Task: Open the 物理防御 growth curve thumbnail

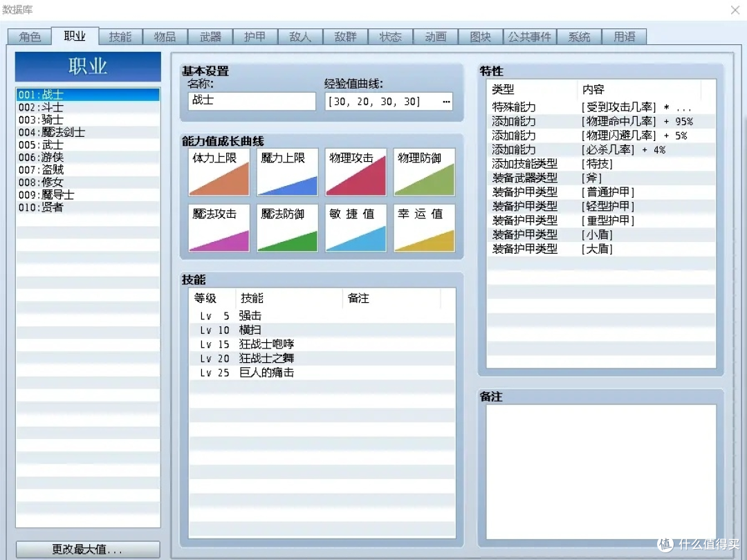Action: (425, 172)
